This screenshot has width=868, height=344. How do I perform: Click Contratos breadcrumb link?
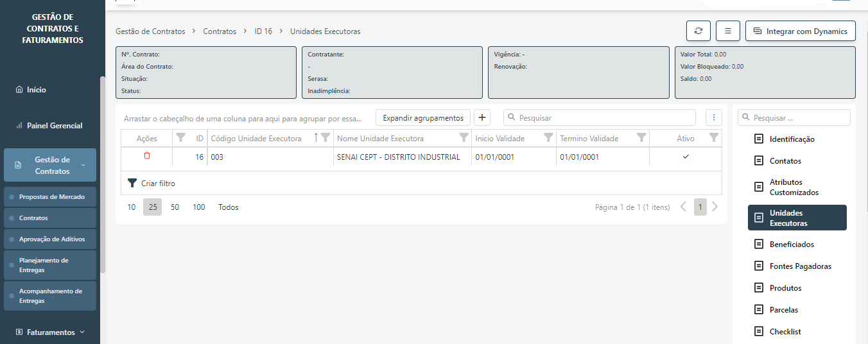(220, 31)
